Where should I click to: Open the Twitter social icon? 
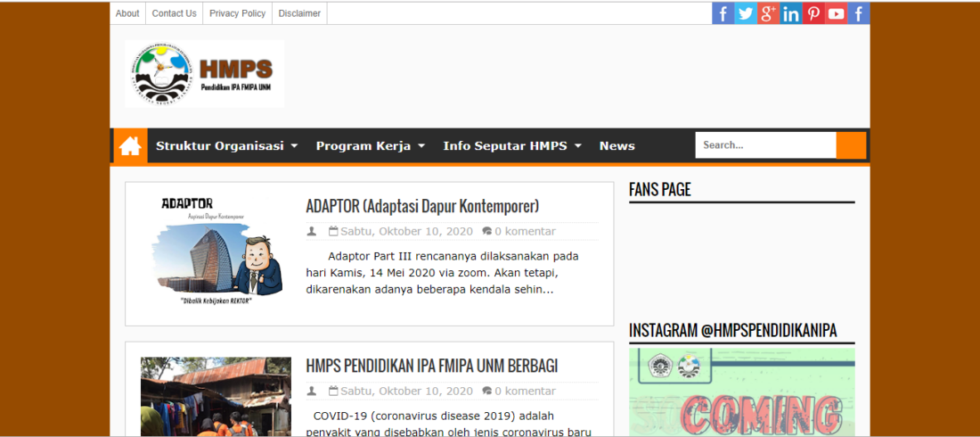point(746,13)
